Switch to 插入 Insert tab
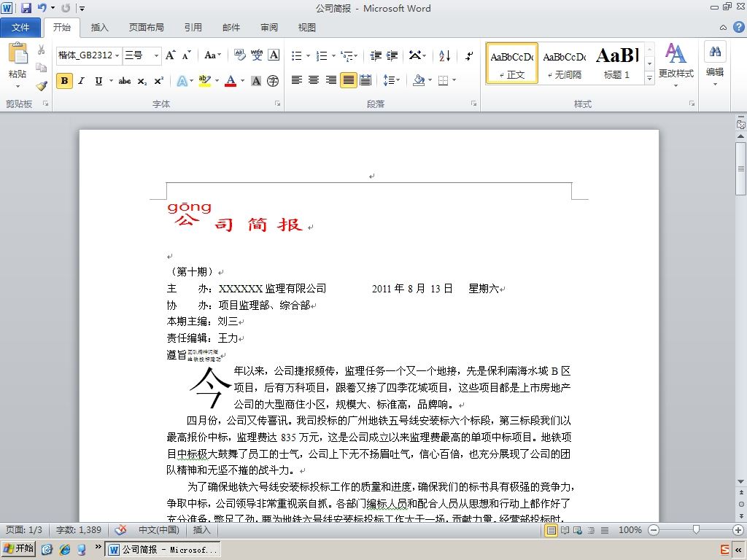The image size is (747, 560). click(x=99, y=27)
